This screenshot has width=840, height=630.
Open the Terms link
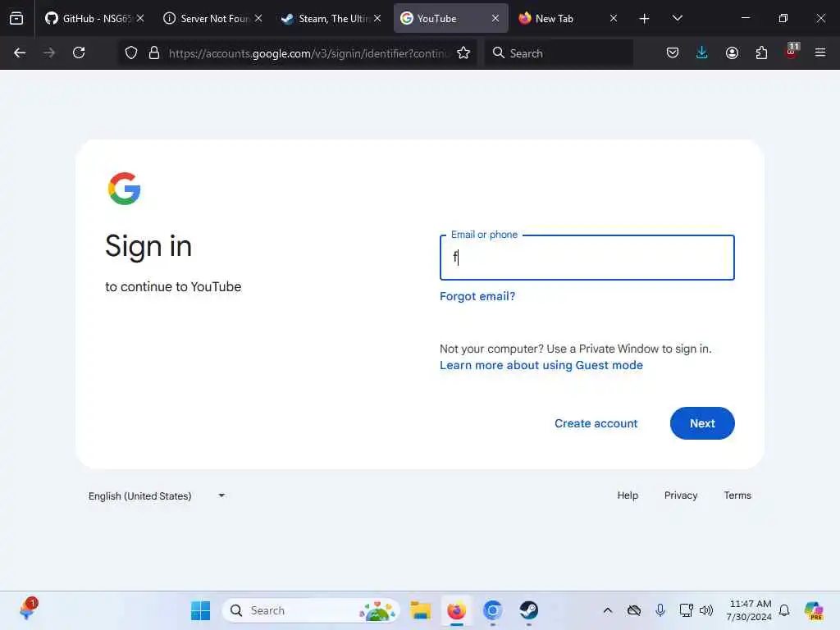click(737, 495)
